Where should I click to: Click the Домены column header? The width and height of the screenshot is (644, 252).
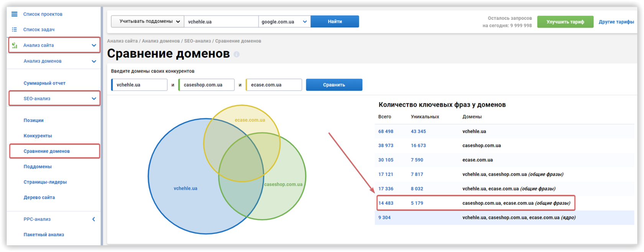472,117
